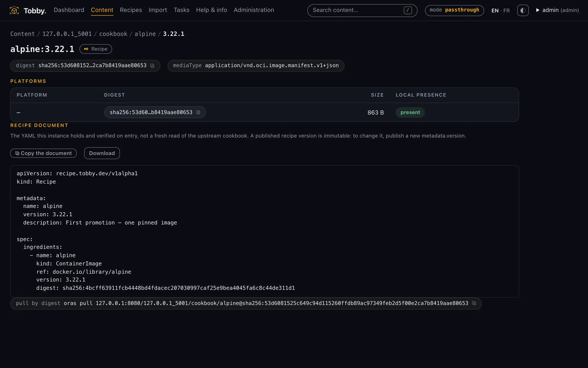Copy the platform row digest sha256:53d60…
Screen dimensions: 588x368
198,112
